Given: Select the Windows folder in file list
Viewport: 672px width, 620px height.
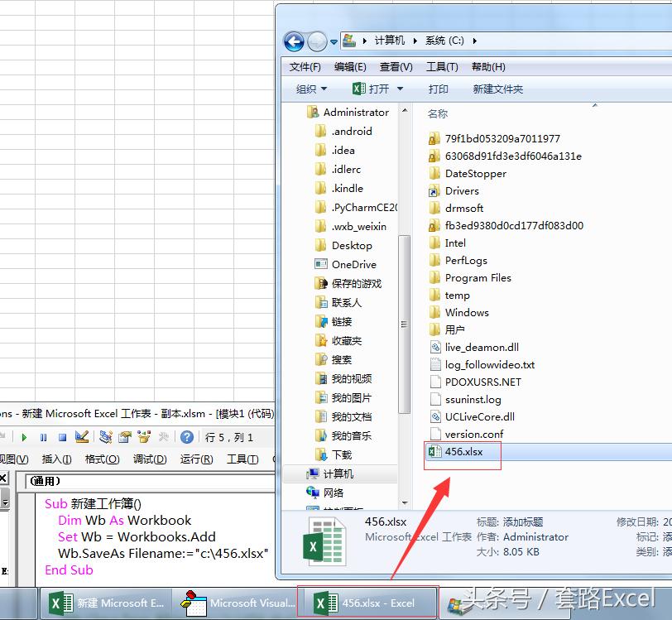Looking at the screenshot, I should pyautogui.click(x=459, y=313).
